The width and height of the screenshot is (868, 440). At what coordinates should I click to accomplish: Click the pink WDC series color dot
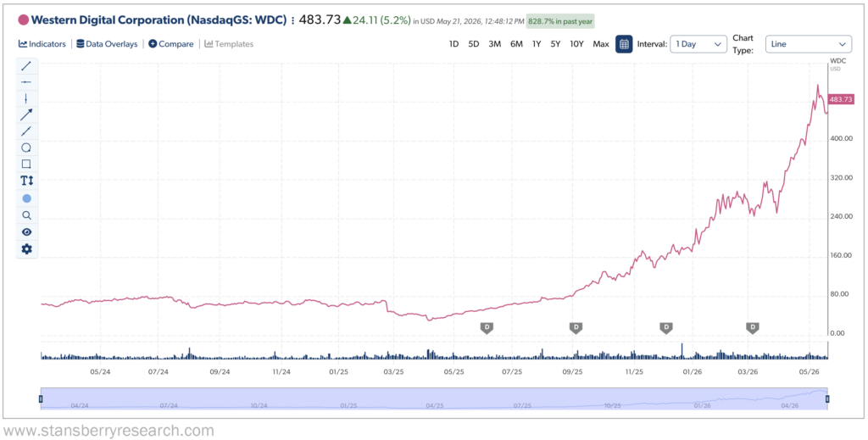point(24,20)
